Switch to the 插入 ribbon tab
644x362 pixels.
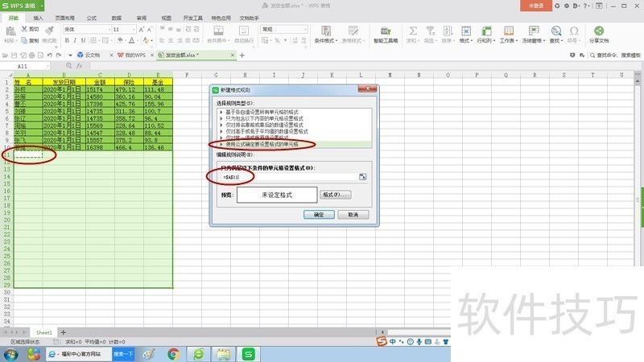tap(38, 18)
